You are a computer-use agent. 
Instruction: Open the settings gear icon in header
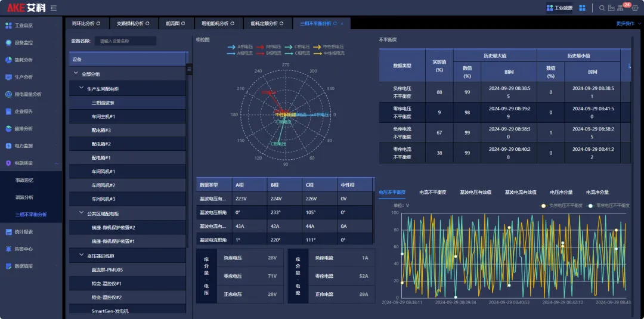(634, 8)
